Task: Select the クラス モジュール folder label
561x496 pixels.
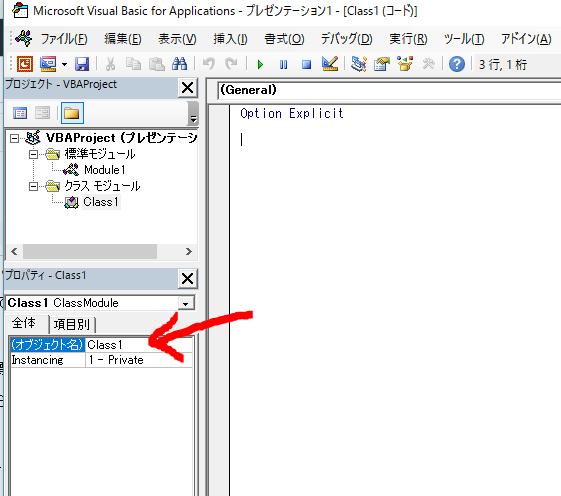Action: pos(102,186)
